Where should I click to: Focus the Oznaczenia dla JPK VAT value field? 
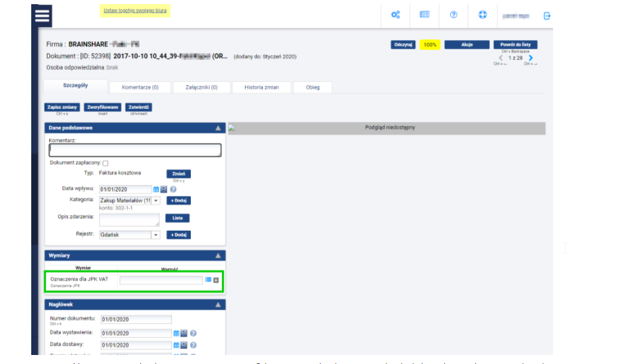coord(161,280)
